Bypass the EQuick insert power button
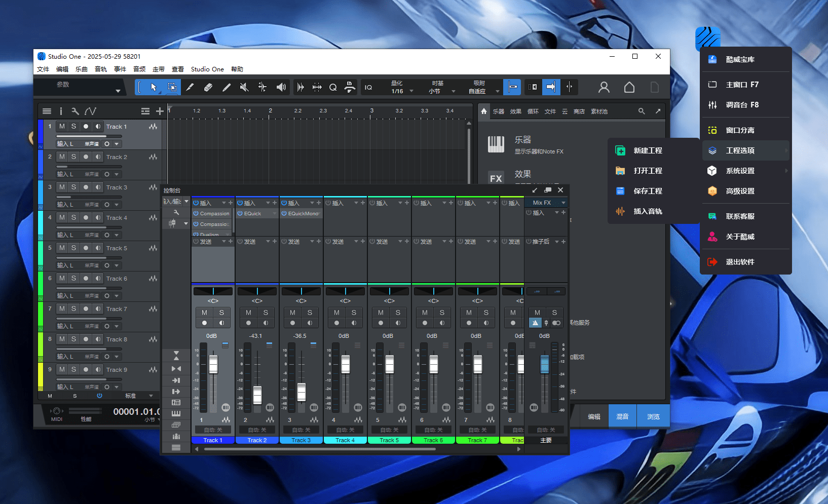 (240, 213)
